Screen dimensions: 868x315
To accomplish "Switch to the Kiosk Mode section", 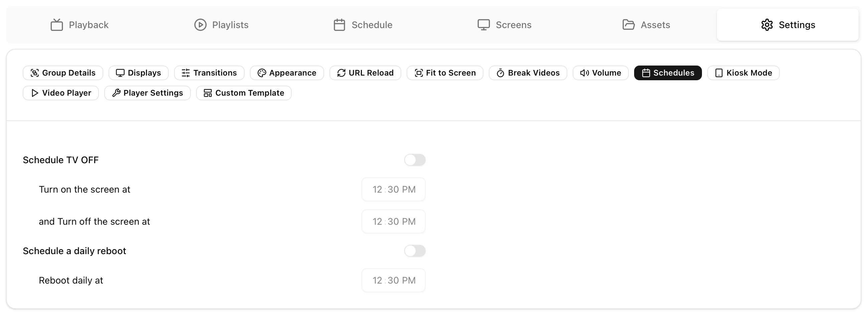I will (743, 73).
